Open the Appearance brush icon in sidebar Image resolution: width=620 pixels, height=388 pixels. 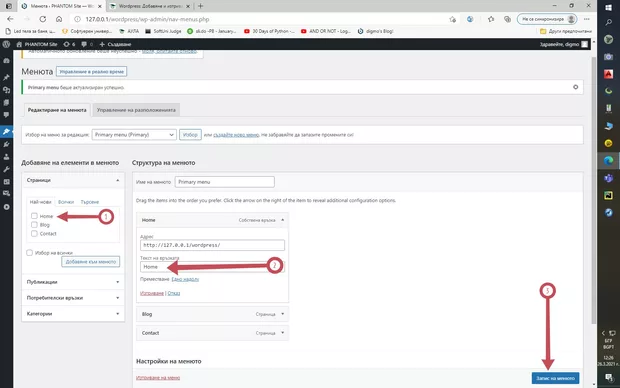coord(6,131)
